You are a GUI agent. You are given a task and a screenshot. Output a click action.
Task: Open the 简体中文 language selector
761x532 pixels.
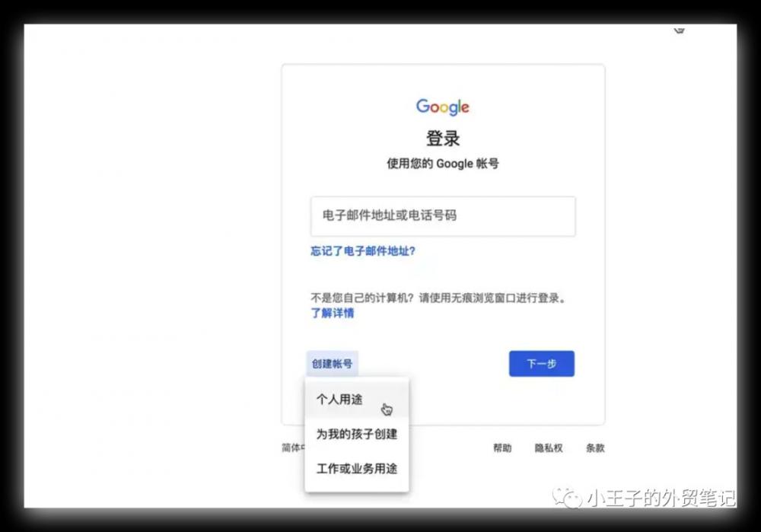point(293,448)
